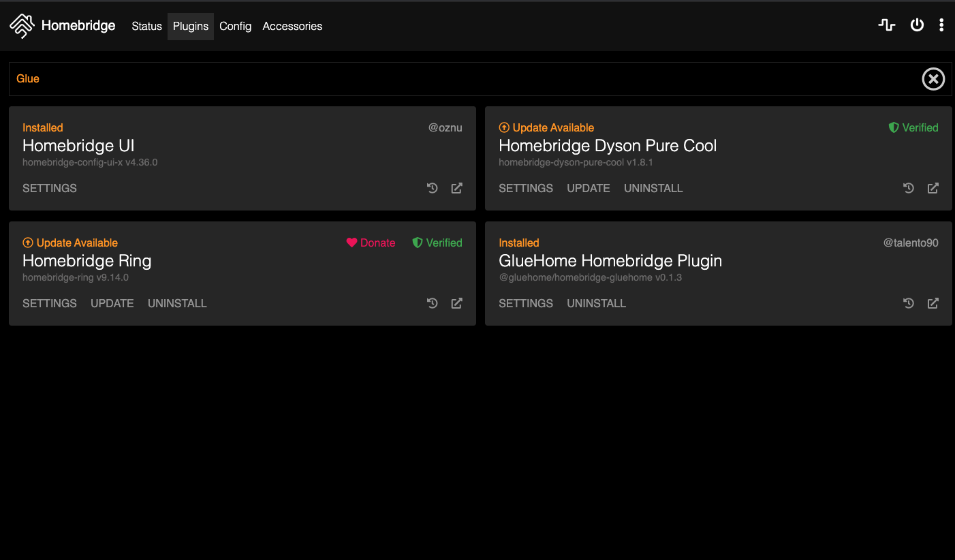Screen dimensions: 955x560
Task: Select the Plugins tab
Action: [x=191, y=26]
